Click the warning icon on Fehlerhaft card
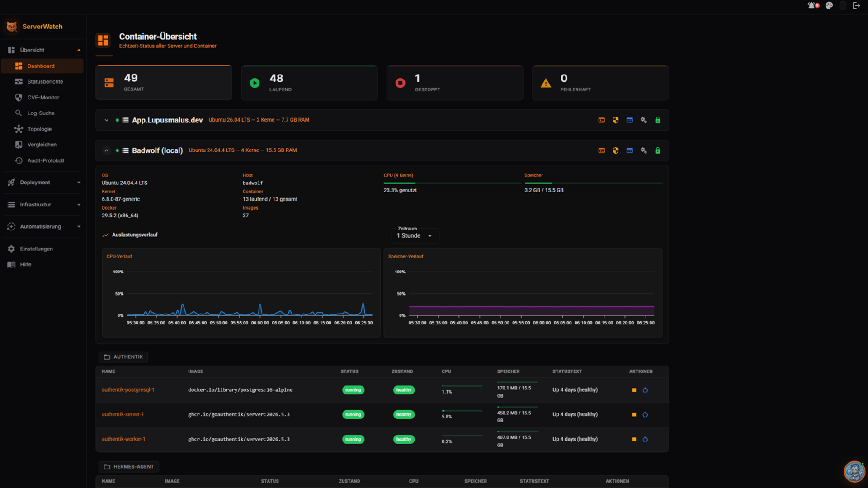Image resolution: width=868 pixels, height=488 pixels. click(546, 83)
